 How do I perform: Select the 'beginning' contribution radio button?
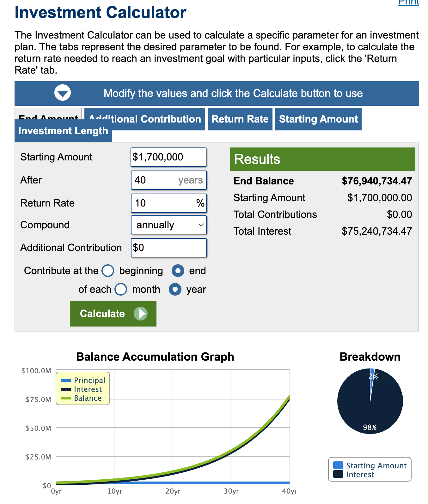[x=108, y=271]
